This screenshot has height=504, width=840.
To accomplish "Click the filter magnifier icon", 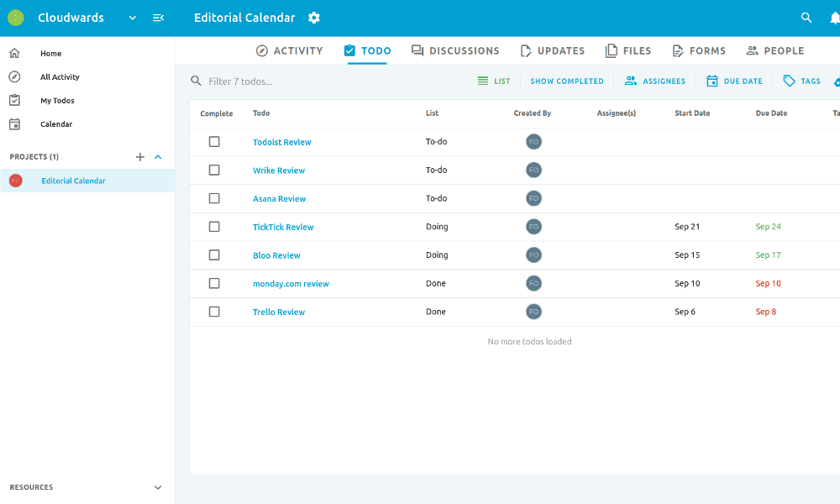I will coord(196,81).
